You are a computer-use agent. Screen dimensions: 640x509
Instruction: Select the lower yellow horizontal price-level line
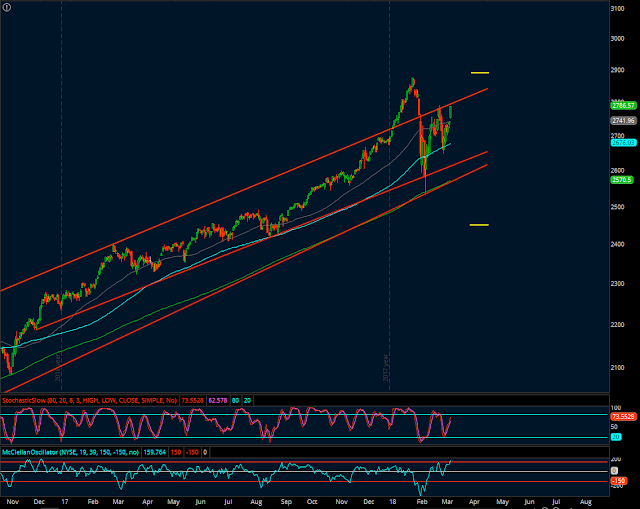pos(479,224)
